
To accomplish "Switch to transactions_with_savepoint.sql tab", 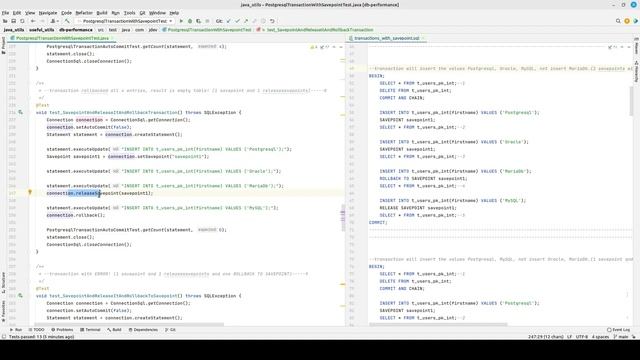I will [x=386, y=38].
